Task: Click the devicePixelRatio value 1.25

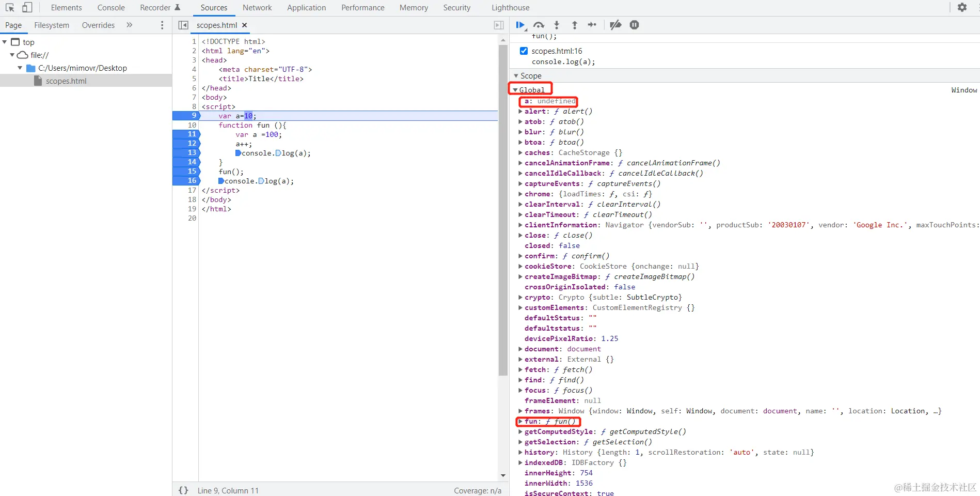Action: point(609,338)
